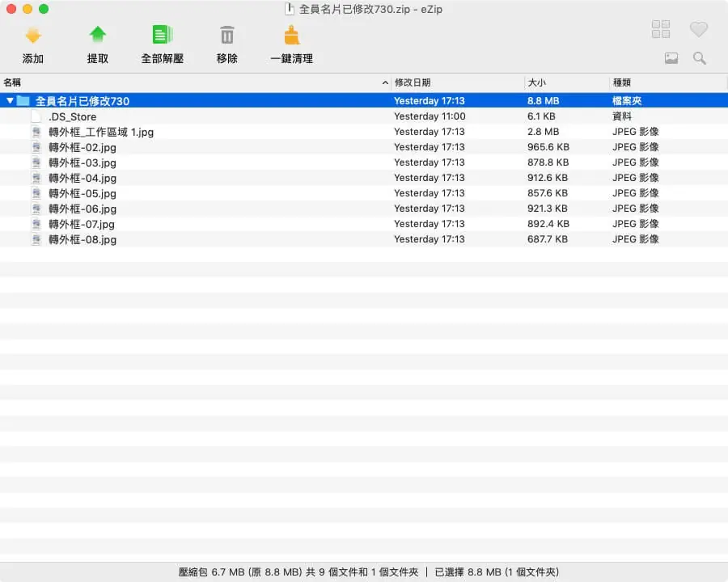
Task: Click the file icon of 轉外框-05.jpg
Action: pyautogui.click(x=36, y=193)
